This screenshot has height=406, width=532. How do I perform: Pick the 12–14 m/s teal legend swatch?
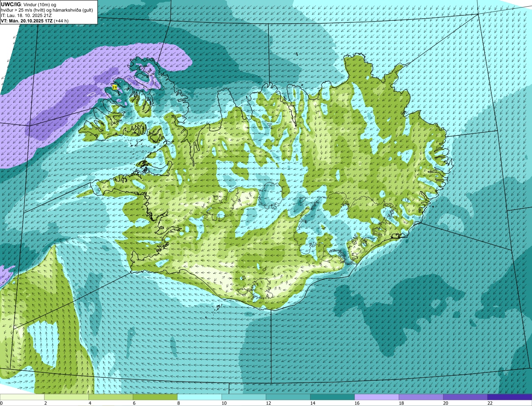coord(288,397)
